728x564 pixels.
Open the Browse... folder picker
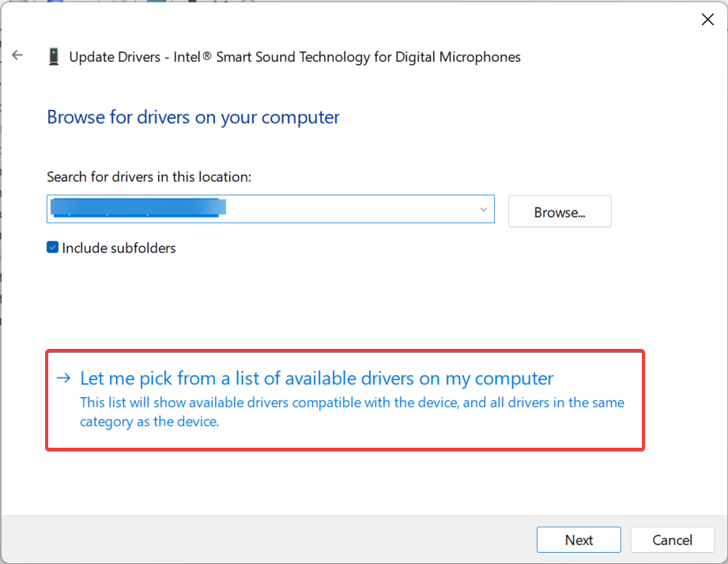tap(560, 212)
